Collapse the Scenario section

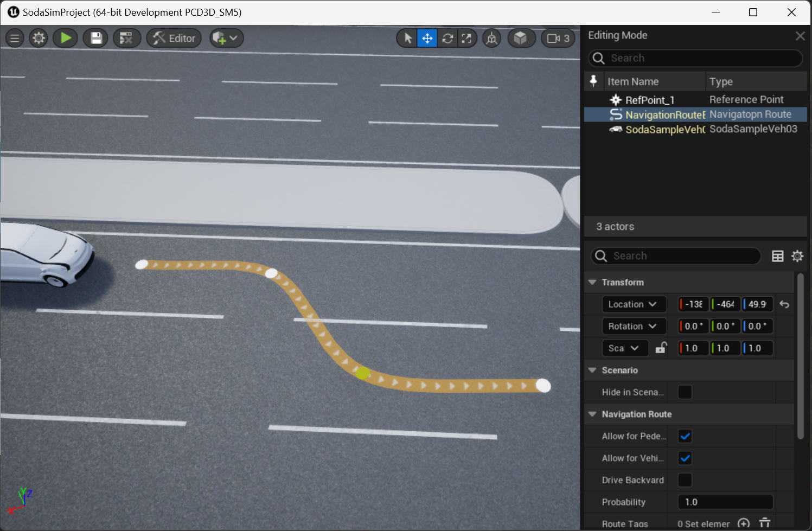coord(592,370)
